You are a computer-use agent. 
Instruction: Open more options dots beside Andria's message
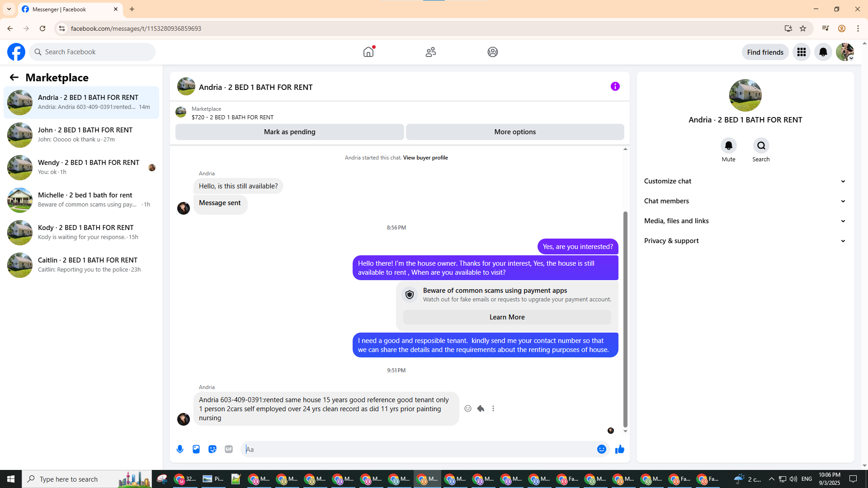tap(493, 408)
